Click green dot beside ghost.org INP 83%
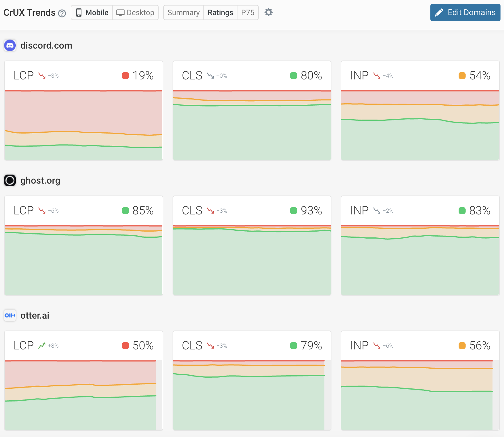 pyautogui.click(x=462, y=211)
